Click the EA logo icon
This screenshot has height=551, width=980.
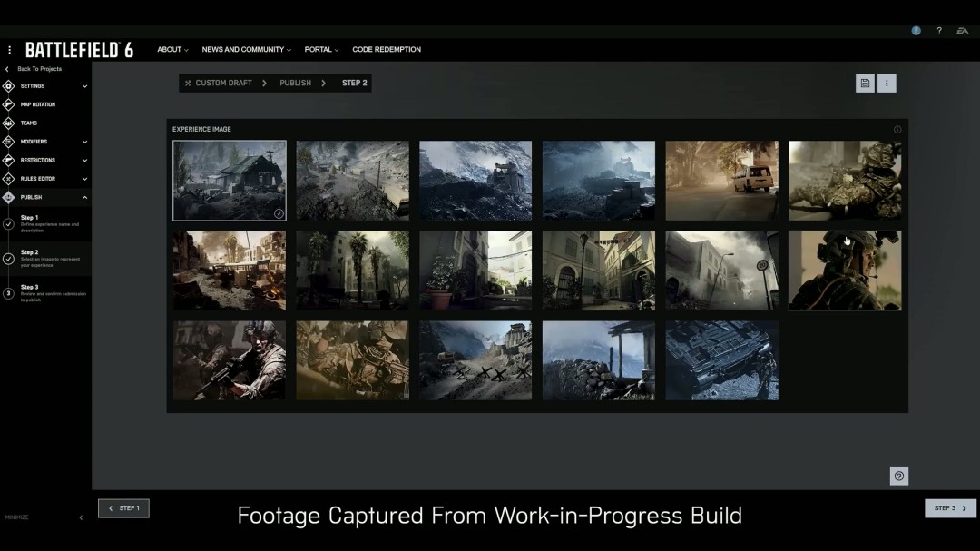(962, 31)
